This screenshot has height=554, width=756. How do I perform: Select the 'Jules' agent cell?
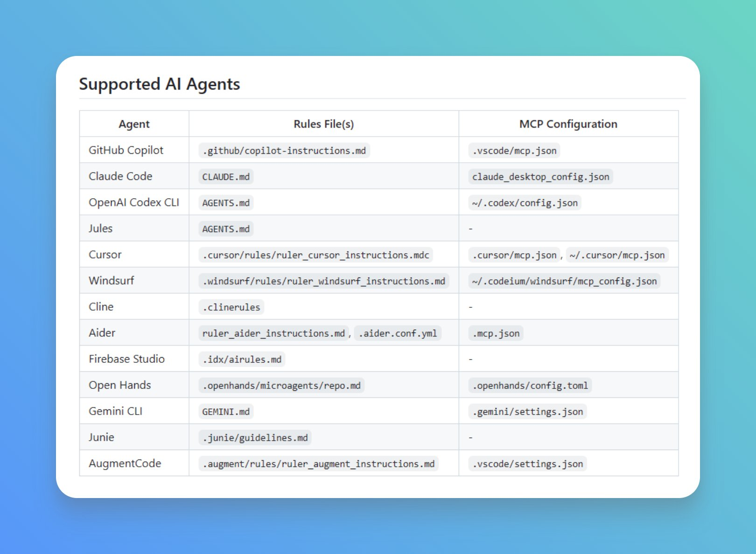point(134,229)
